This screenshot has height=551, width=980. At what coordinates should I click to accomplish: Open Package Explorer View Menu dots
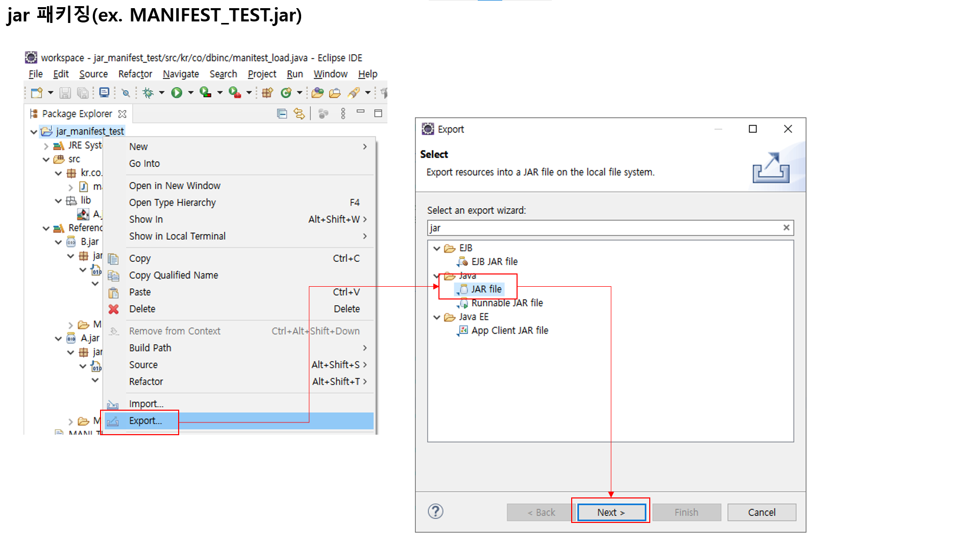[x=343, y=114]
